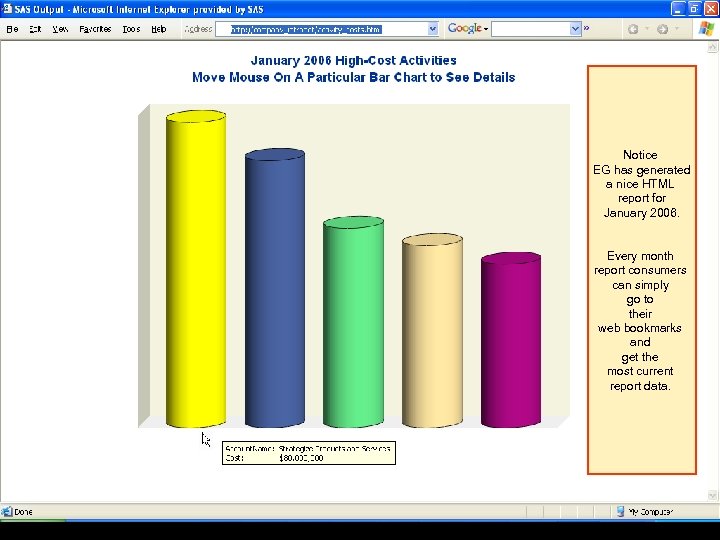Expand the Address bar dropdown
720x540 pixels.
pyautogui.click(x=433, y=29)
